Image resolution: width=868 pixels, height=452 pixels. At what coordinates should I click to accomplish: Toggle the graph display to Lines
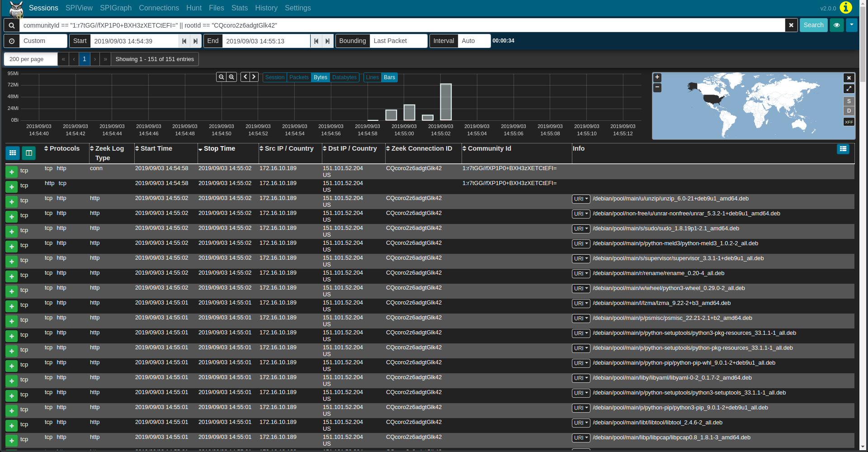[x=372, y=77]
